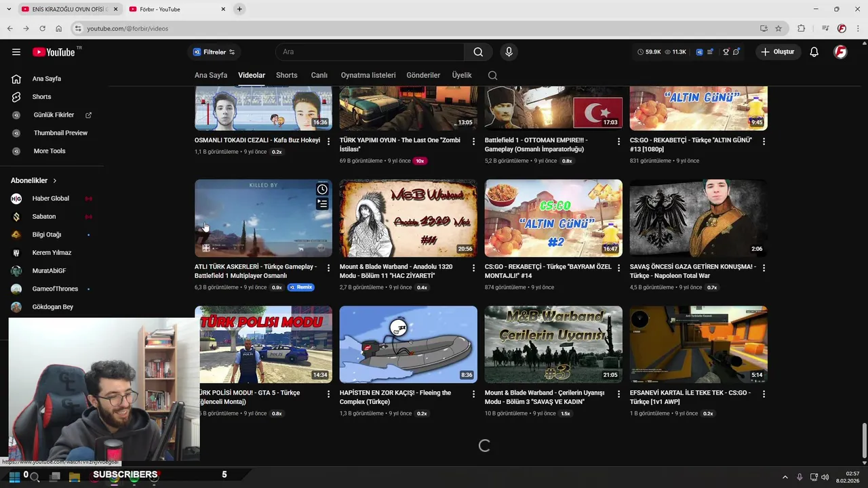Click the vidIQ chat bubble icon
Screen dimensions: 868x488
(x=736, y=52)
